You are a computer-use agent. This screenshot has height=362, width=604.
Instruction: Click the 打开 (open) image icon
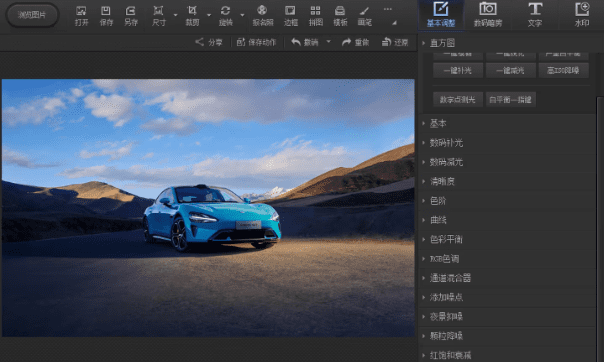click(x=81, y=11)
